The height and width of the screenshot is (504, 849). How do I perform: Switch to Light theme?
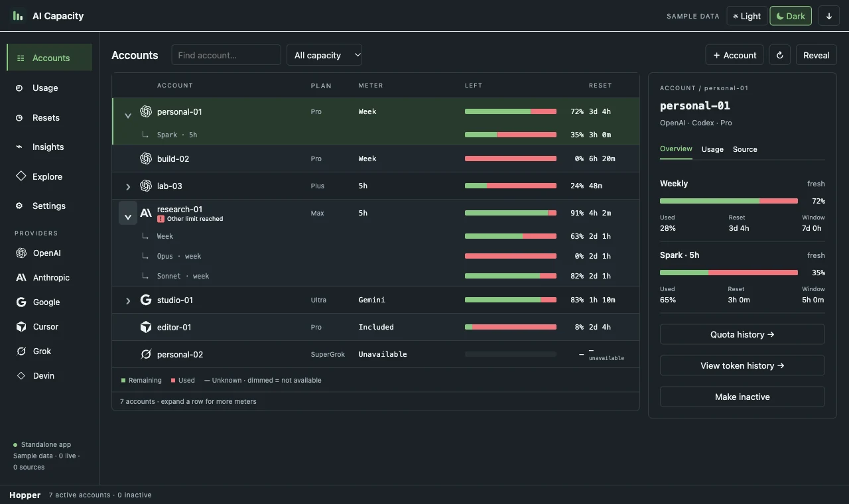pos(747,16)
